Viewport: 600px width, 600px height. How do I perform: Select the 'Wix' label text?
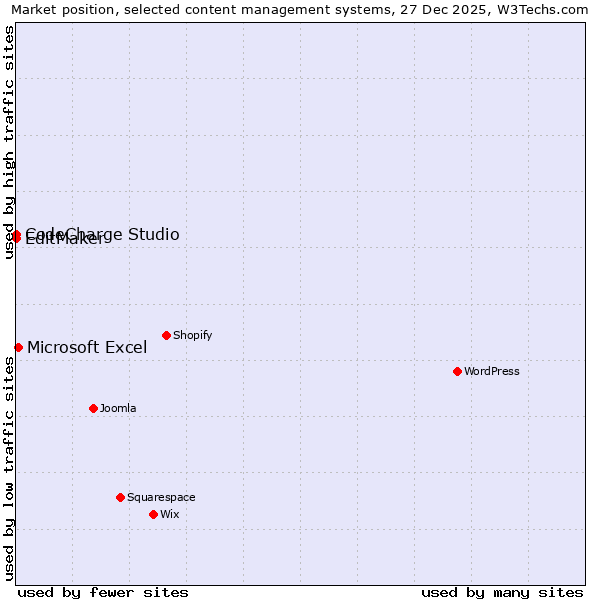170,514
